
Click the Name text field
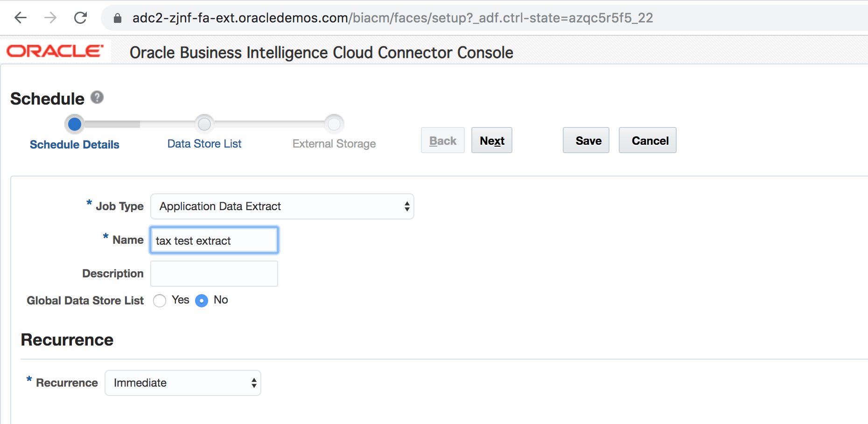[214, 240]
